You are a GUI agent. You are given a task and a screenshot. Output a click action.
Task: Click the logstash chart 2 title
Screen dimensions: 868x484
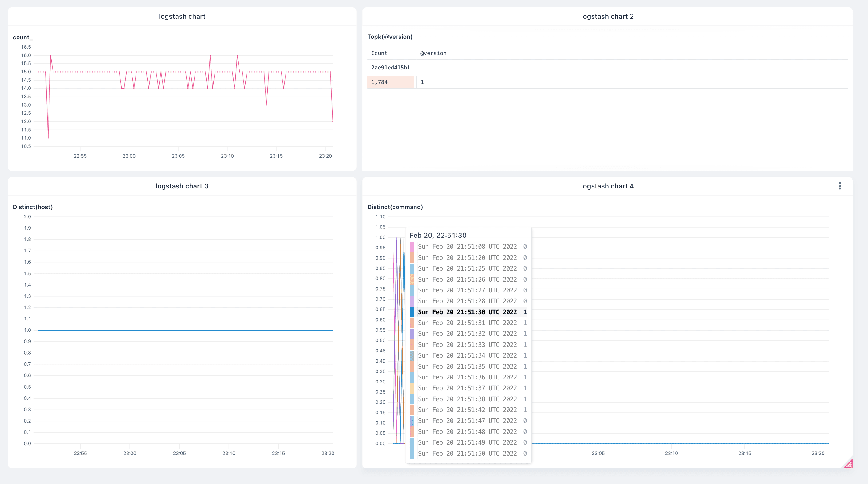pos(607,17)
